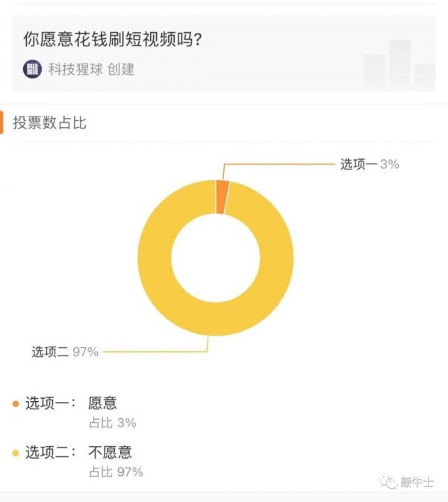
Task: Click the 投票数占比 section header
Action: (49, 123)
